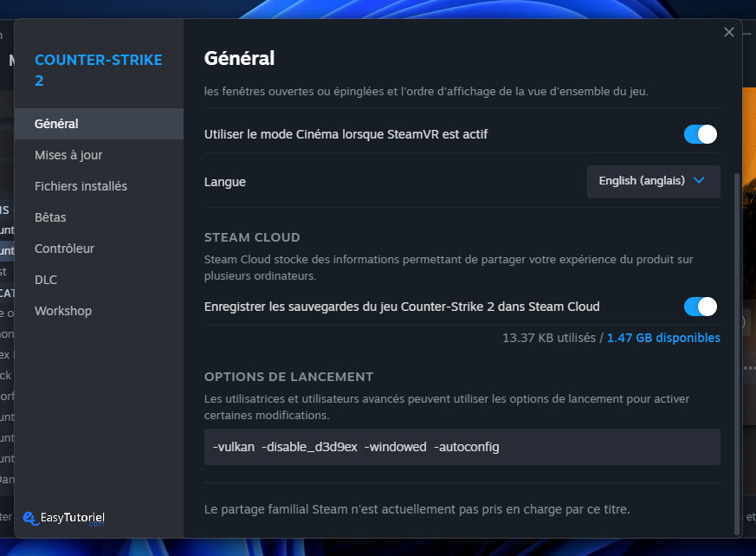
Task: Close the Counter-Strike 2 properties dialog
Action: tap(728, 32)
